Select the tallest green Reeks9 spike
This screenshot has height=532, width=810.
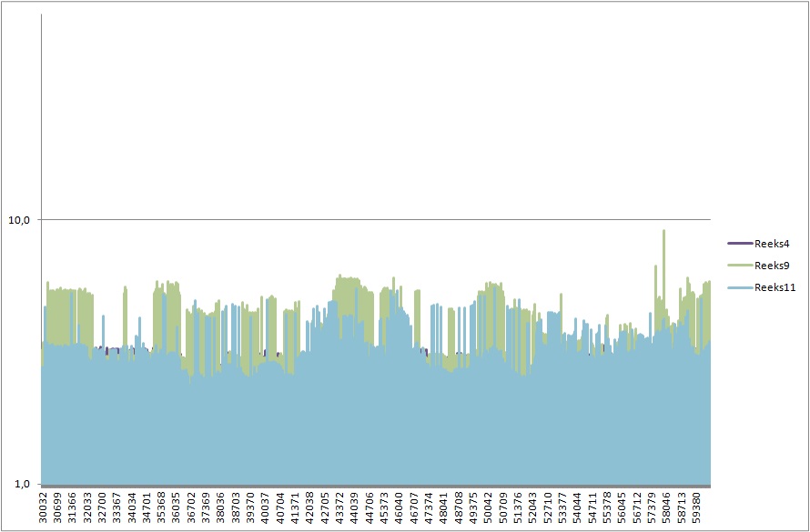pos(663,233)
